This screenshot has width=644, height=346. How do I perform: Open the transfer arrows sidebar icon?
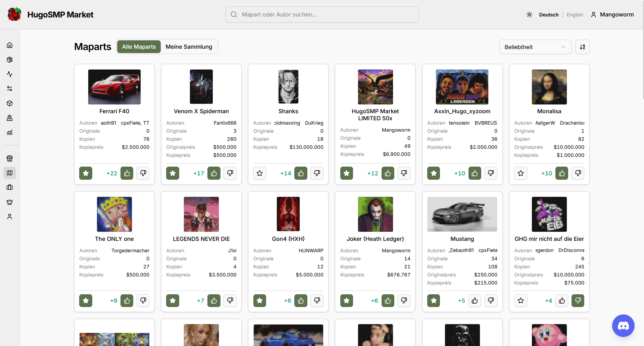click(10, 89)
